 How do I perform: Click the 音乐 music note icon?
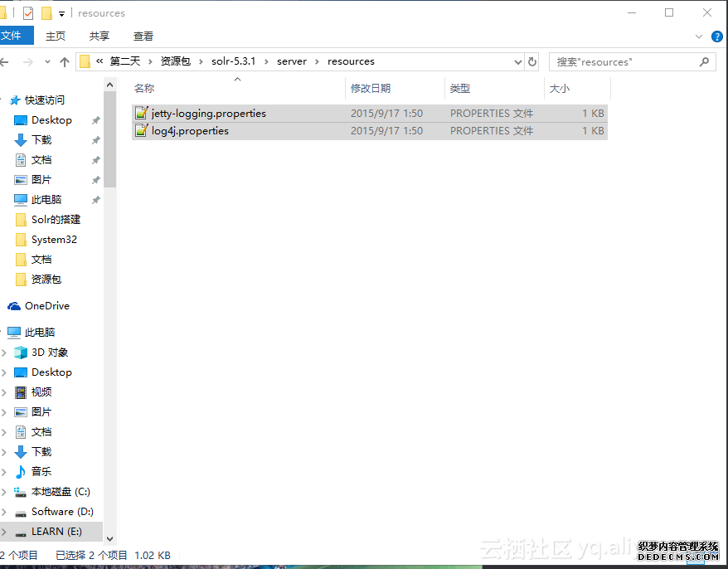(x=21, y=472)
